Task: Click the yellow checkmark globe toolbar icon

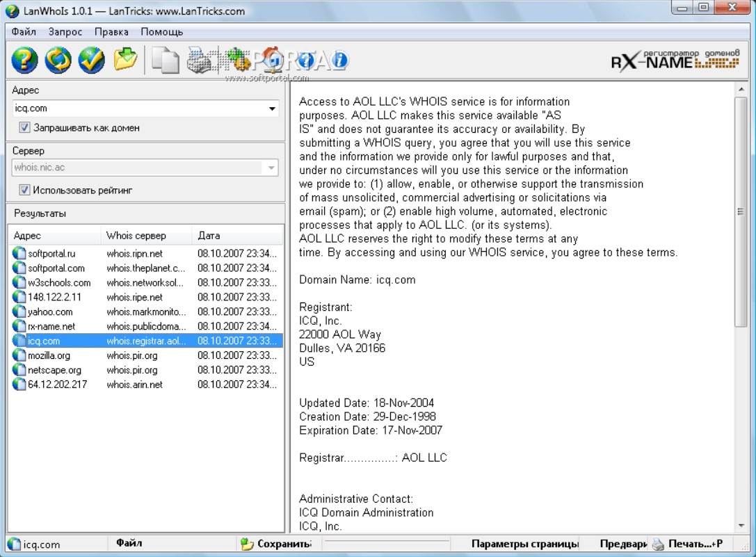Action: [91, 60]
